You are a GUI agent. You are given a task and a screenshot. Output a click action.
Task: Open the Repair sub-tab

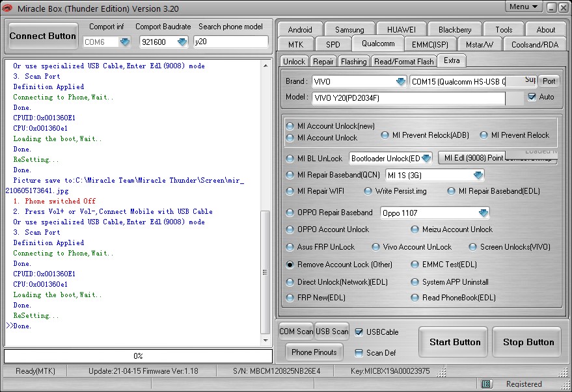click(323, 61)
